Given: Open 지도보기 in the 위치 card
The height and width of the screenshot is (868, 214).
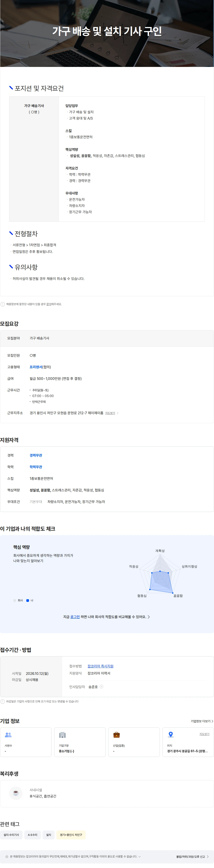Looking at the screenshot, I should [204, 734].
